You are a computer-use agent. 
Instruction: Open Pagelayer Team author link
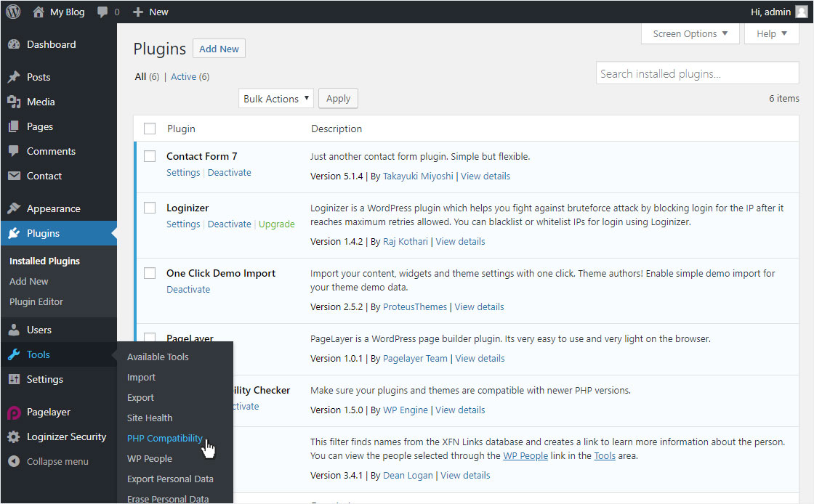pyautogui.click(x=415, y=358)
